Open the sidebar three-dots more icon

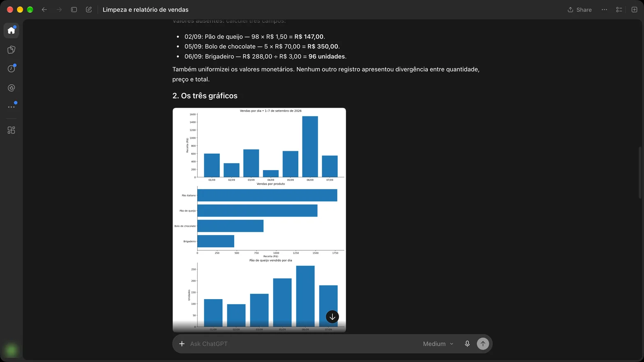pos(12,107)
